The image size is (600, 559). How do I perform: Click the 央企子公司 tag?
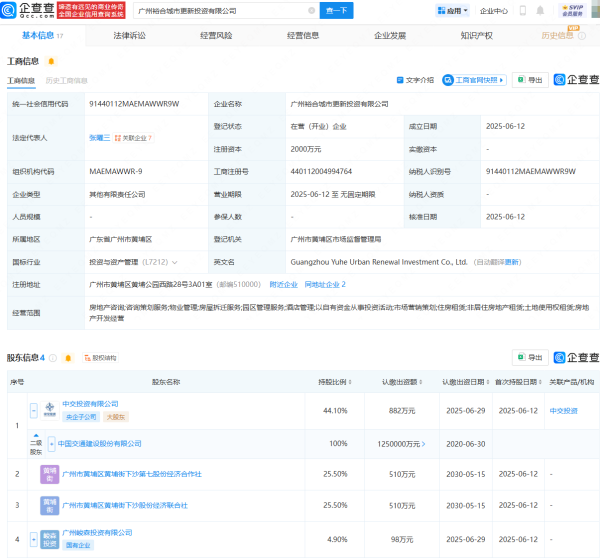[x=81, y=417]
